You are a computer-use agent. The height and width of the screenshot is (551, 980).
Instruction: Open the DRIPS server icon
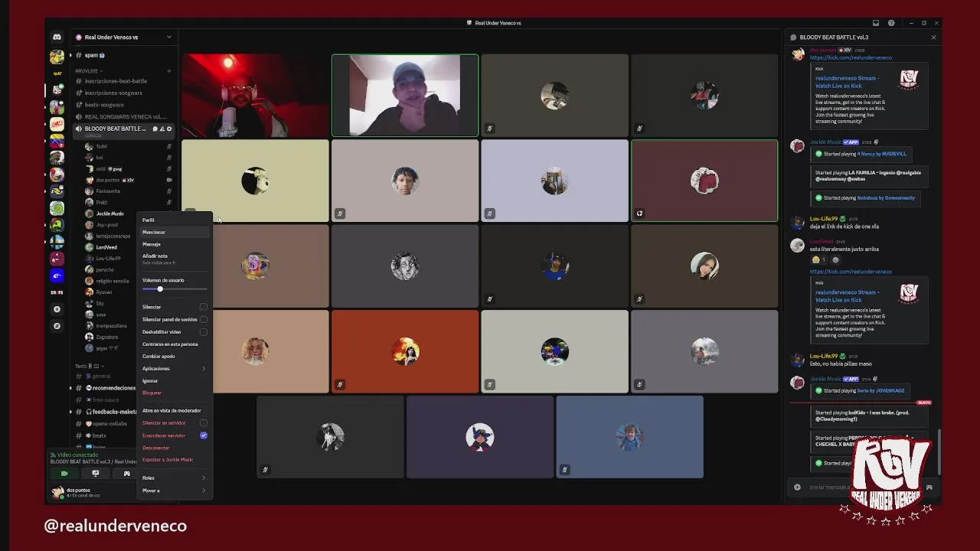(x=57, y=292)
